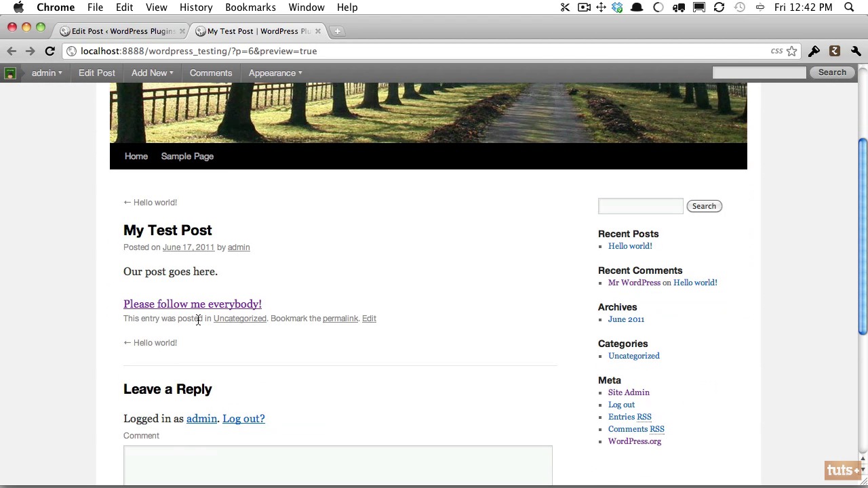Open Site Admin in Meta
This screenshot has width=868, height=488.
point(629,392)
